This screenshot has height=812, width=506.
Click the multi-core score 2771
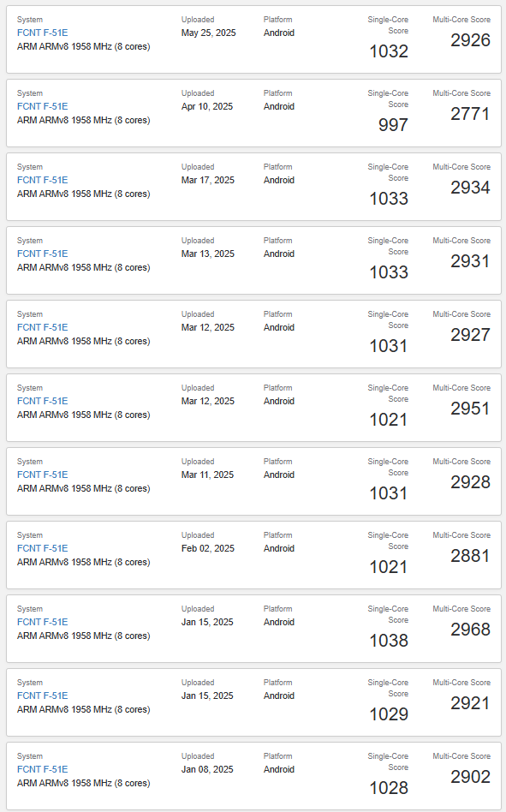pyautogui.click(x=470, y=113)
